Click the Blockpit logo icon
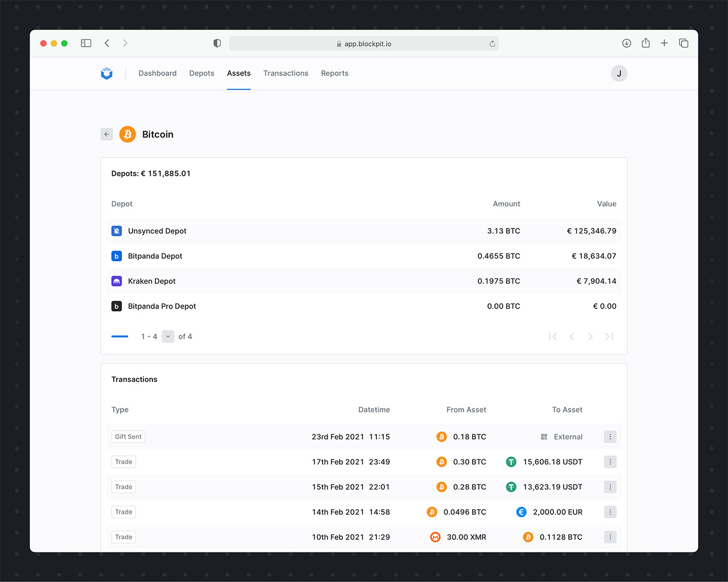Image resolution: width=728 pixels, height=582 pixels. 106,73
